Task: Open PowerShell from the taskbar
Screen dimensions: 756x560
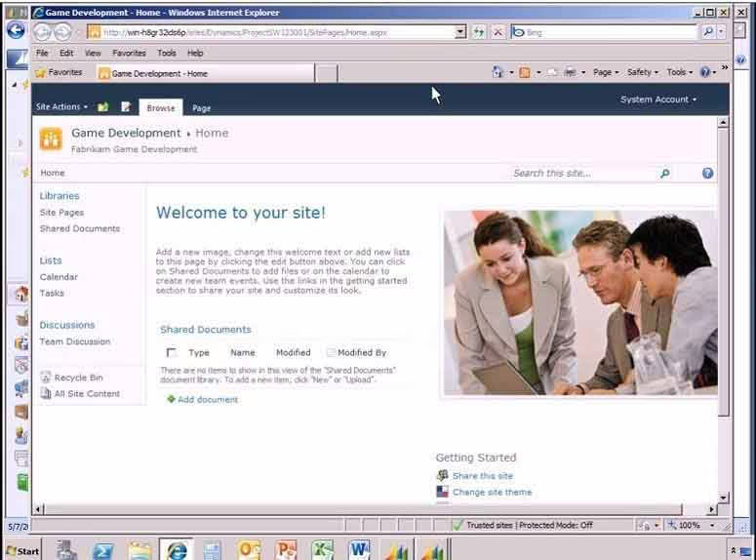Action: [x=102, y=550]
